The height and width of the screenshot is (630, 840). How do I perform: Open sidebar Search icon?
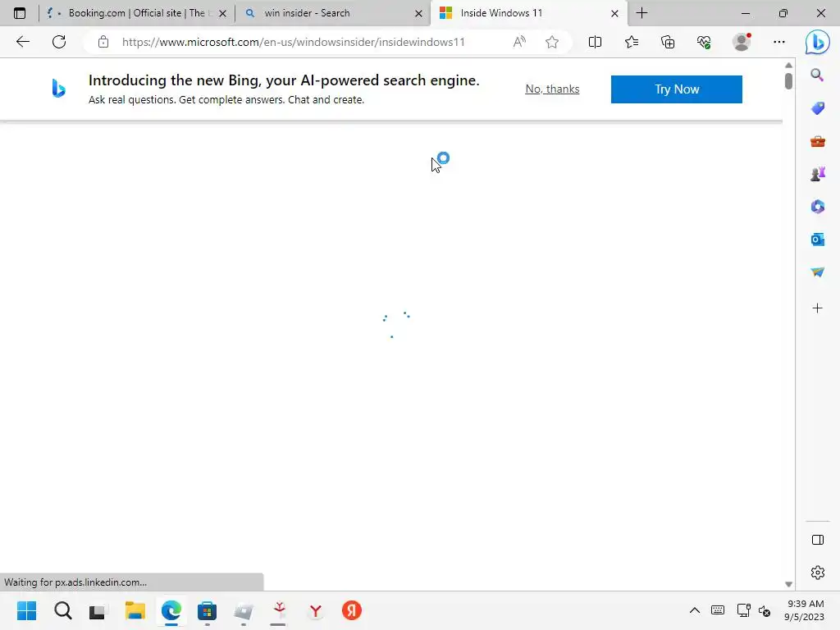click(817, 75)
